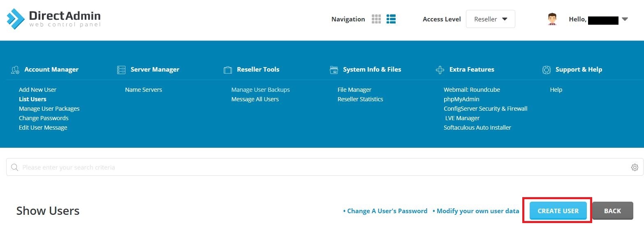
Task: Open the Access Level Reseller dropdown
Action: click(x=490, y=19)
